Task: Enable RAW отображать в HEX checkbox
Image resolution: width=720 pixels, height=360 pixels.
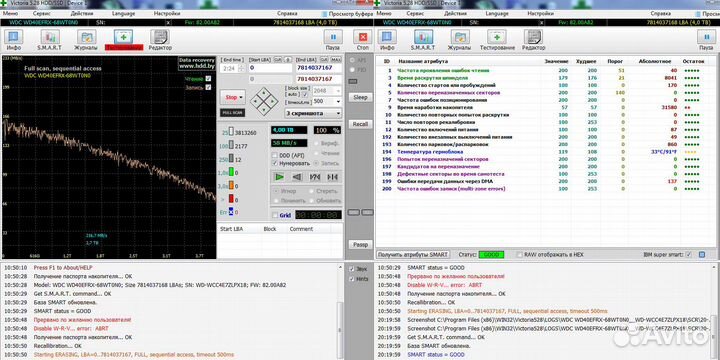Action: coord(519,254)
